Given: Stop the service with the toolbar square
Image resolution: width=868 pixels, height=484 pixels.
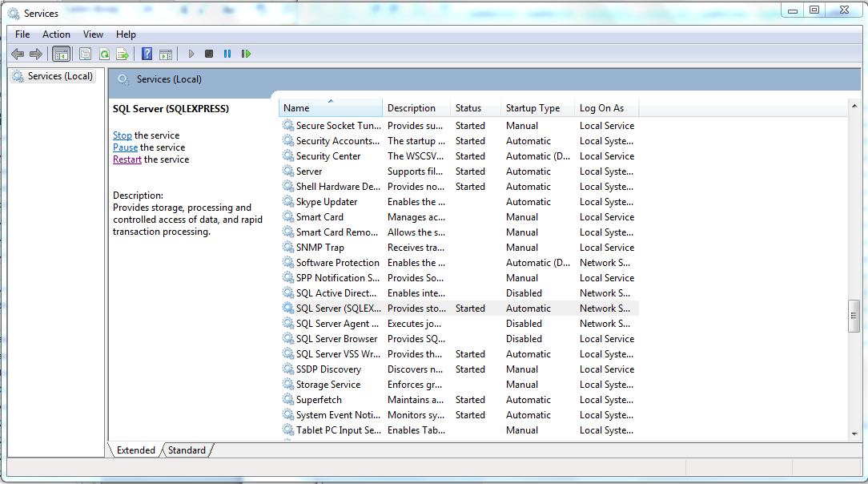Looking at the screenshot, I should (x=209, y=54).
